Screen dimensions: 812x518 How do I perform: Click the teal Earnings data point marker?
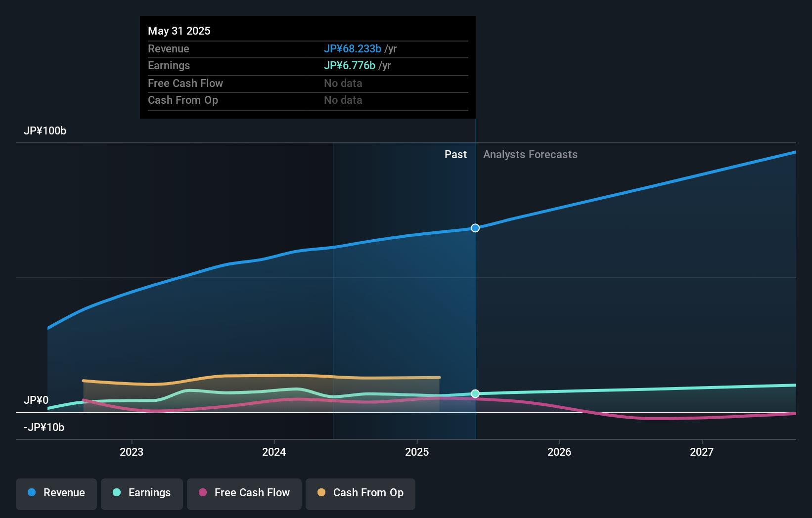[475, 393]
